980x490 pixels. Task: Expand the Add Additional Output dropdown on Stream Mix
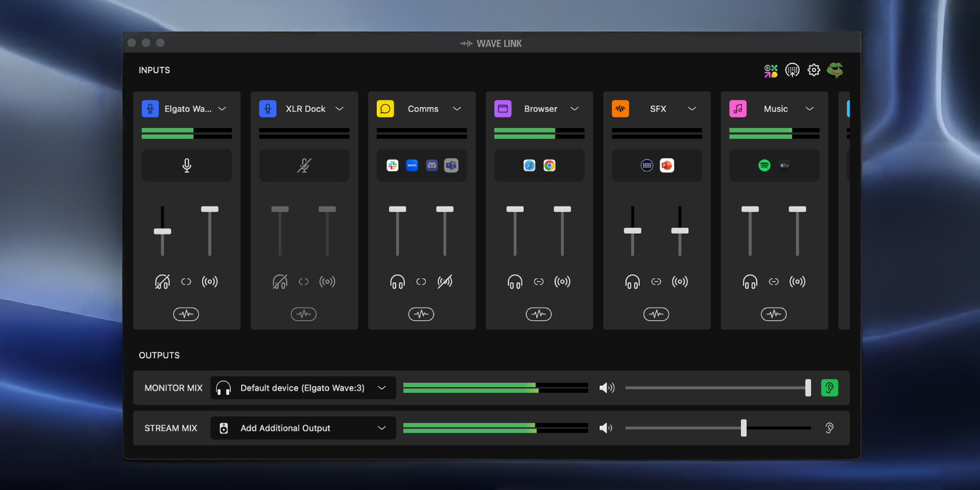click(x=302, y=427)
